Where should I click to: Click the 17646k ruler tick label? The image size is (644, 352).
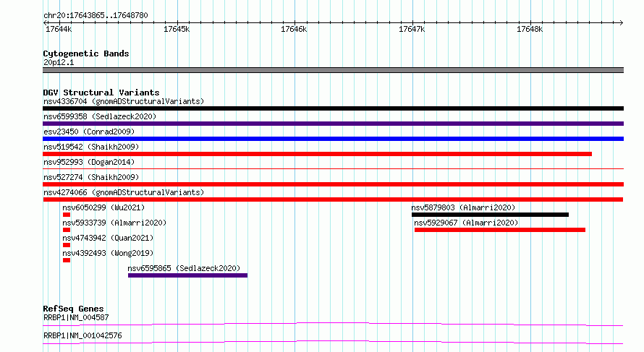pyautogui.click(x=294, y=29)
